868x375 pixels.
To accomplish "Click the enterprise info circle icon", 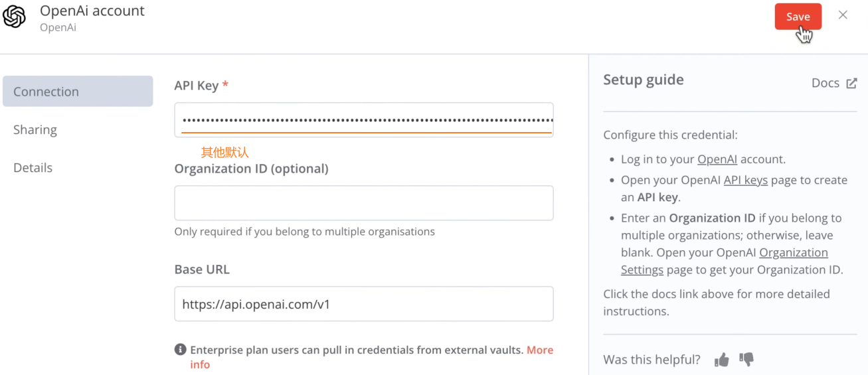I will click(180, 350).
